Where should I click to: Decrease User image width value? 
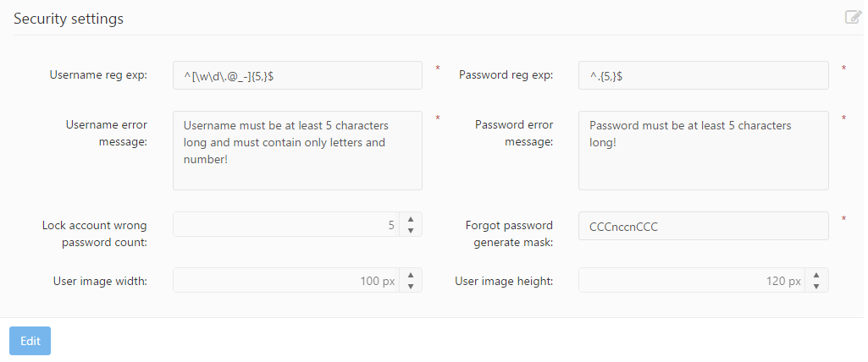coord(410,287)
